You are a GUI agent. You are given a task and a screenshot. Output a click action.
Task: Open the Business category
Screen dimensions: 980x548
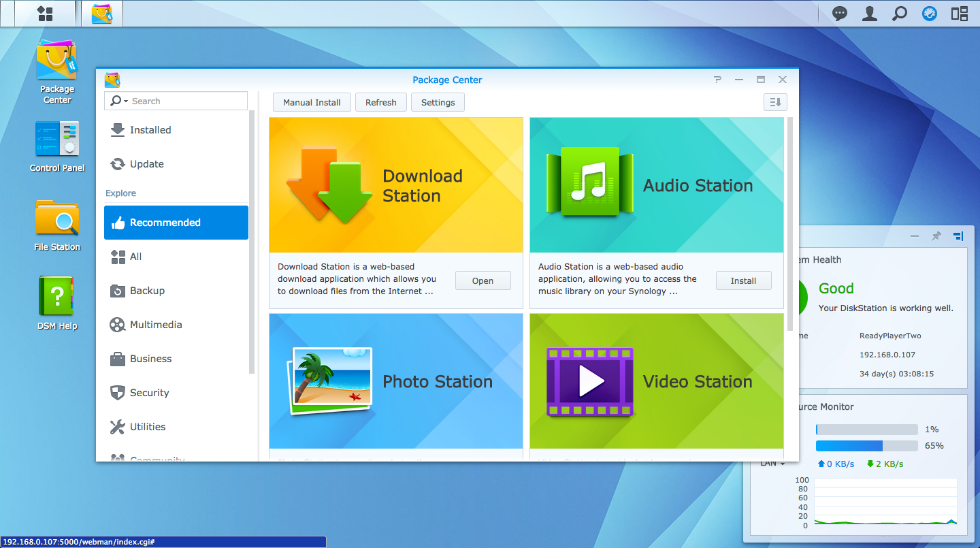tap(176, 359)
